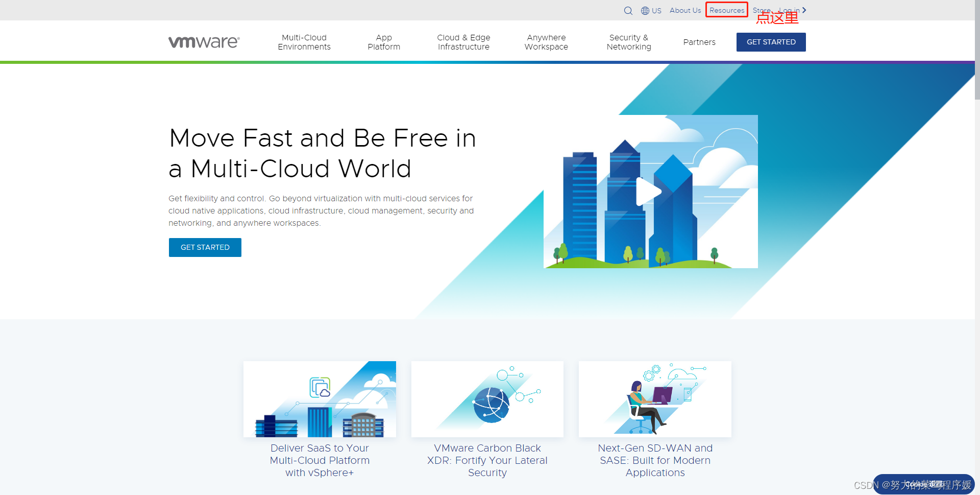Click GET STARTED button in navigation bar
This screenshot has width=980, height=495.
click(771, 42)
